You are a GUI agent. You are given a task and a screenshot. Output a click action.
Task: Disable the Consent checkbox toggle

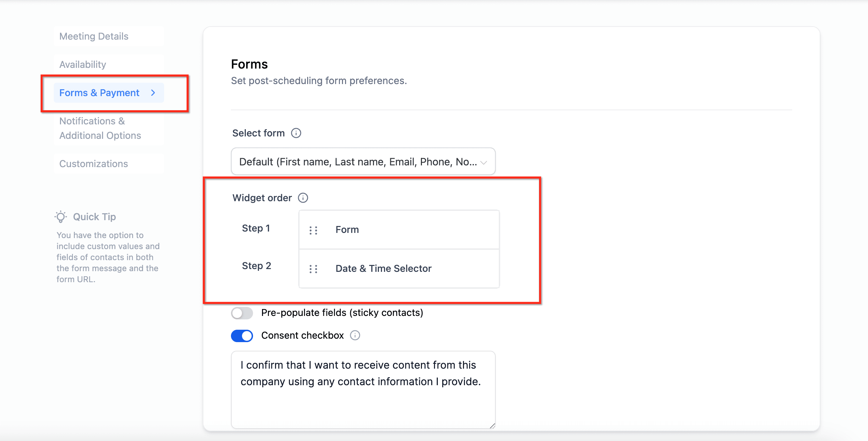click(242, 336)
